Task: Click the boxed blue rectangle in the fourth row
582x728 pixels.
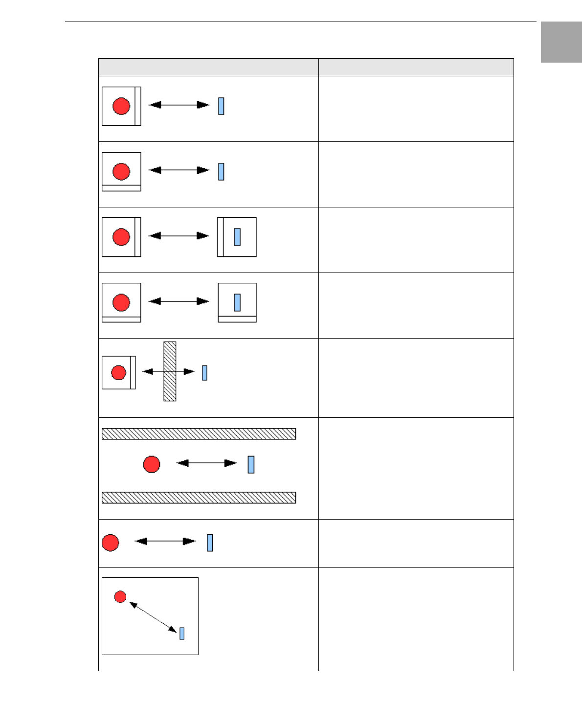Action: click(x=237, y=302)
